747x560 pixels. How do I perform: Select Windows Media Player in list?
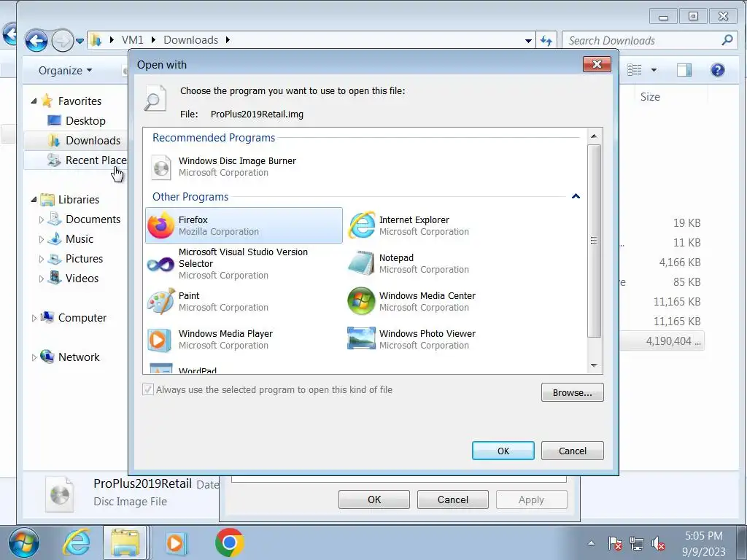(244, 339)
